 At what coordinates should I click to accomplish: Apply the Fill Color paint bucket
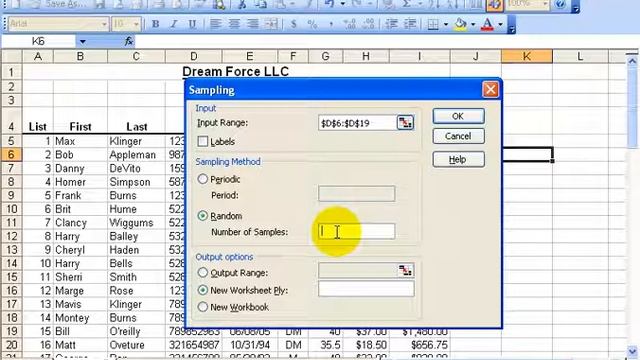click(460, 24)
